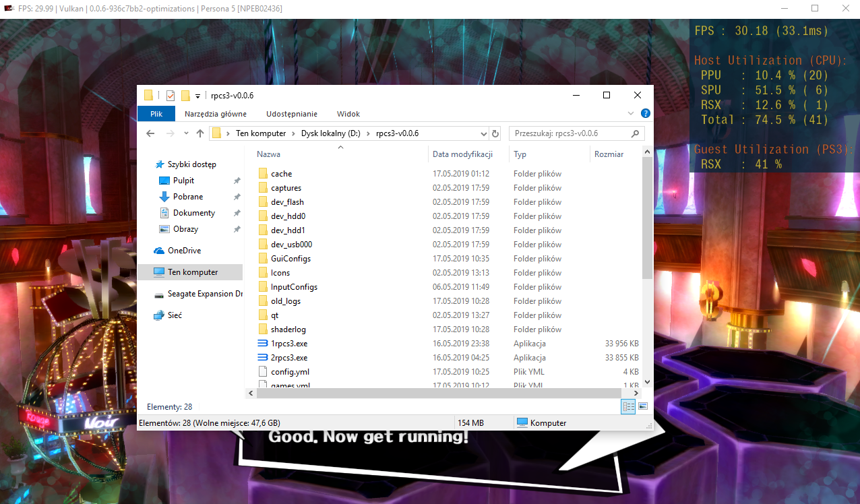Select the config.yml file icon
This screenshot has width=860, height=504.
click(x=263, y=372)
